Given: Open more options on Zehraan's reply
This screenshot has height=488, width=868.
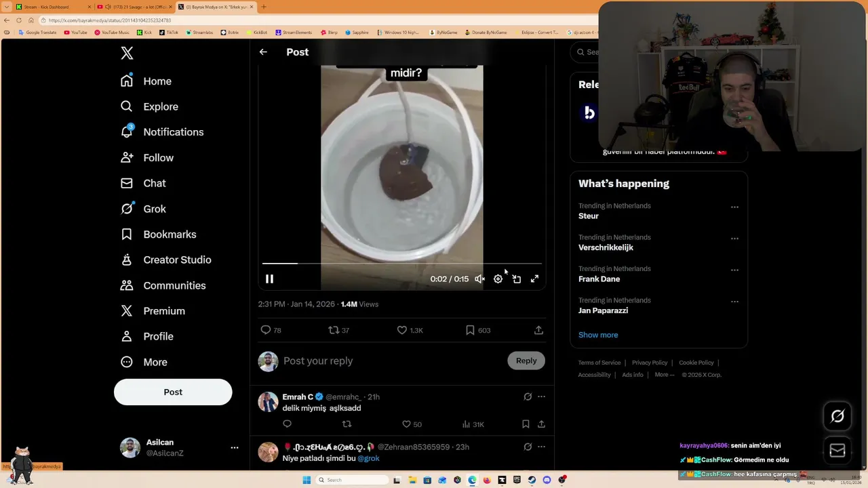Looking at the screenshot, I should tap(541, 447).
